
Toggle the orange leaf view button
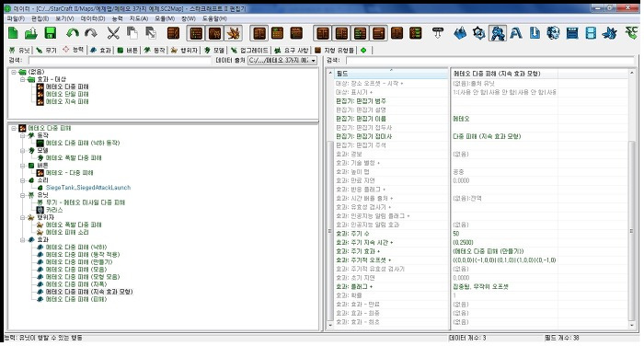[234, 33]
